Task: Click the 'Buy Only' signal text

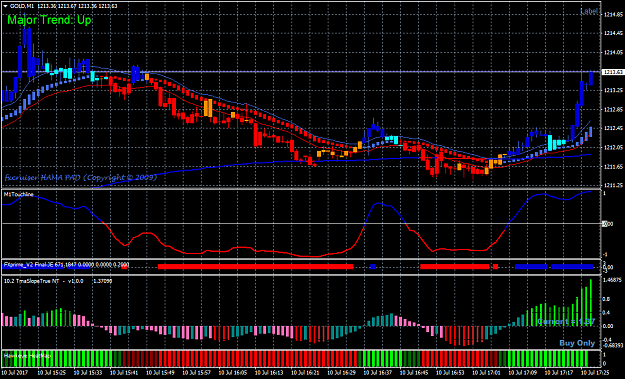Action: click(x=577, y=343)
